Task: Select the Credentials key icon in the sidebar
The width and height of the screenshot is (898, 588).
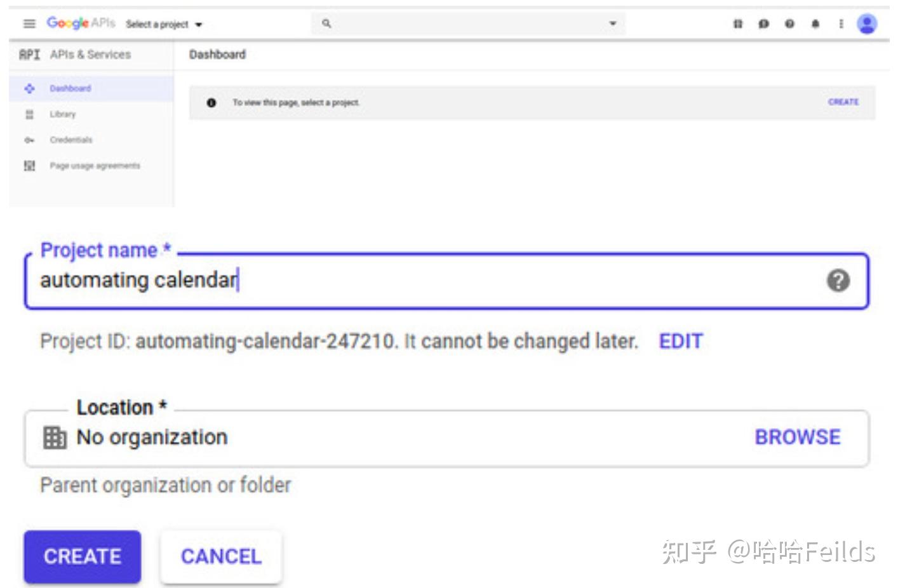Action: tap(30, 140)
